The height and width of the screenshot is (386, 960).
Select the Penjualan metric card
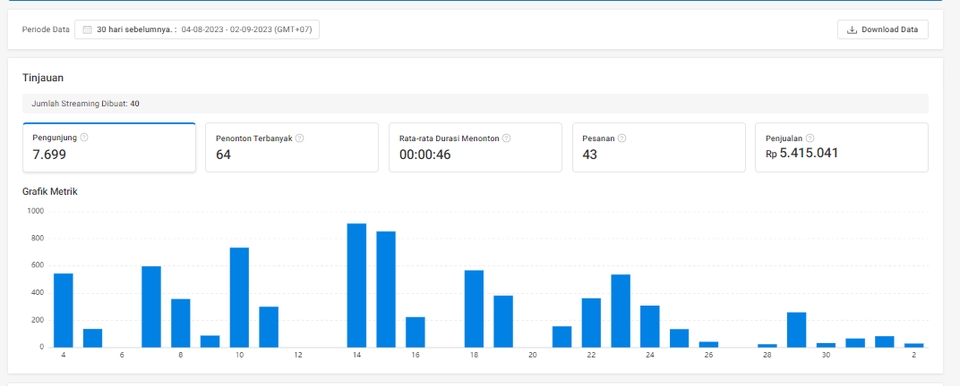click(842, 147)
